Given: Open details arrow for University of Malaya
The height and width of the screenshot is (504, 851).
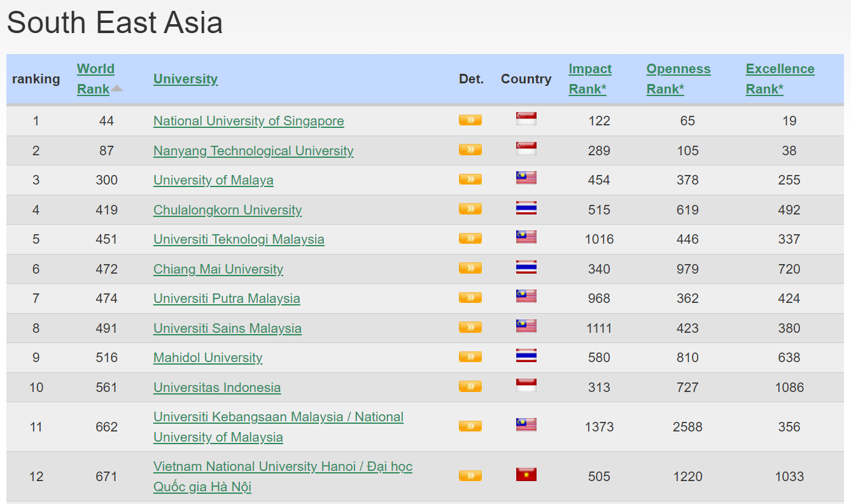Looking at the screenshot, I should pos(470,179).
